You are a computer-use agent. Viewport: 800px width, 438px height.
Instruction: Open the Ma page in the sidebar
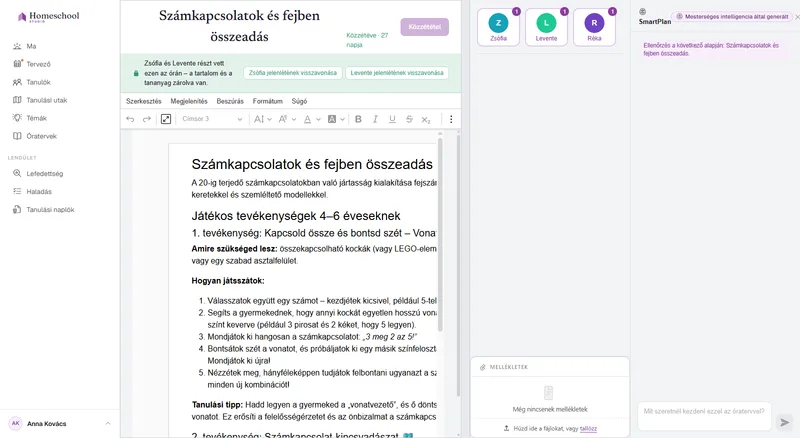point(31,46)
